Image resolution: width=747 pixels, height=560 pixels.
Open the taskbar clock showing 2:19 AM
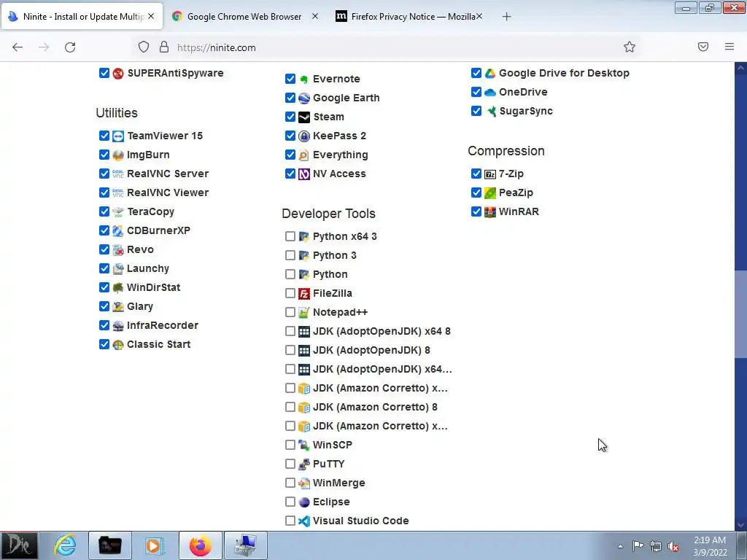coord(710,546)
